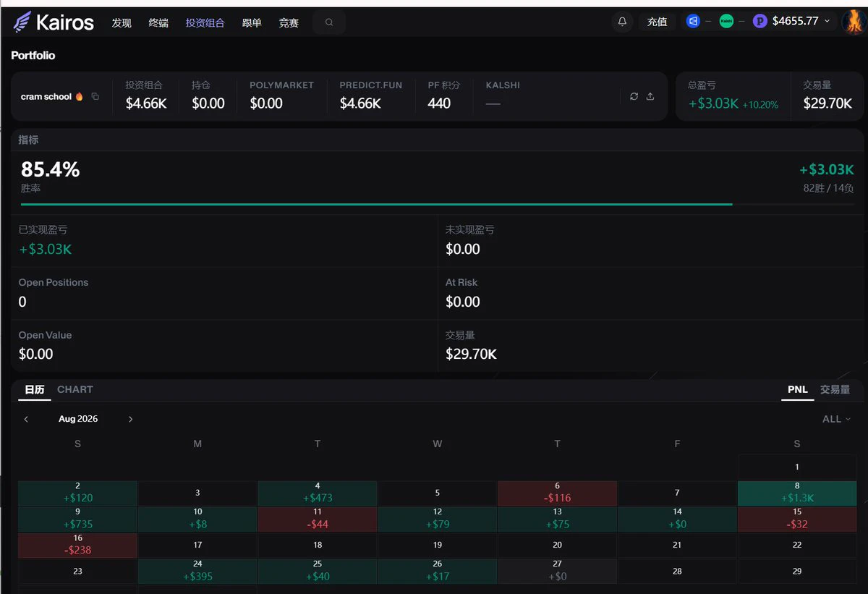Screen dimensions: 868x594
Task: Go to 跟单 in the navigation
Action: point(252,22)
